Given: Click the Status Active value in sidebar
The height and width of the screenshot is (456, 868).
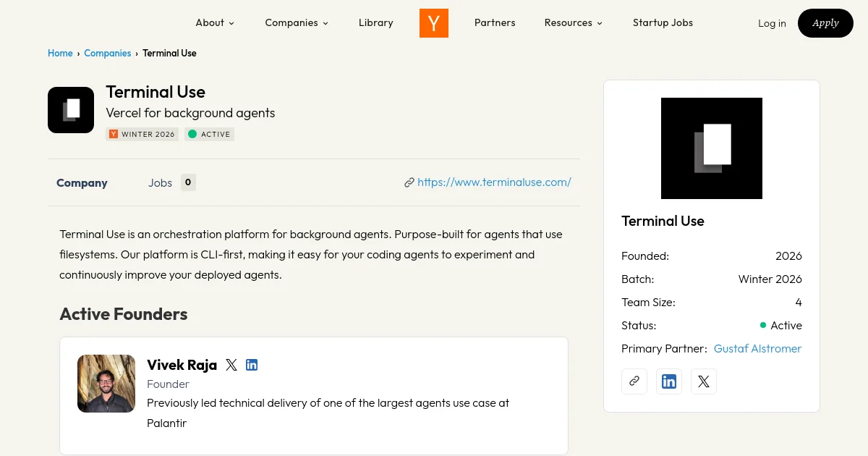Looking at the screenshot, I should point(781,326).
